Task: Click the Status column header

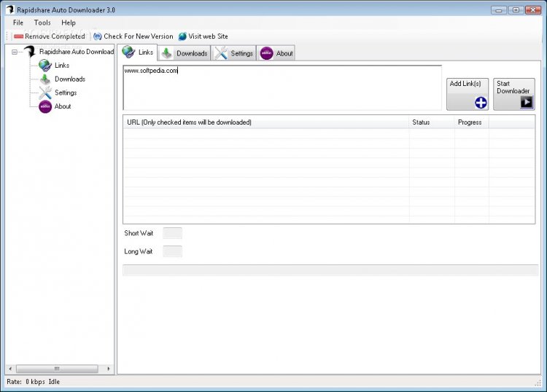Action: (x=432, y=122)
